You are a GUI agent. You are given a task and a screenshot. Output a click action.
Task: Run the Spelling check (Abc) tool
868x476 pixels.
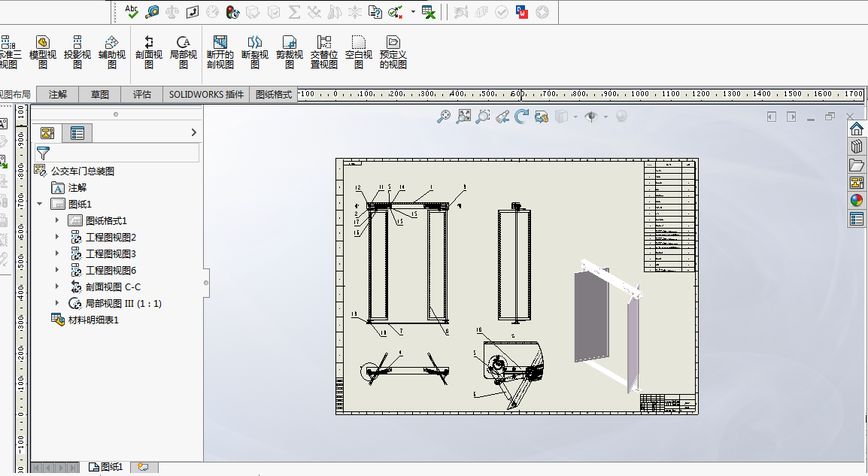coord(132,11)
